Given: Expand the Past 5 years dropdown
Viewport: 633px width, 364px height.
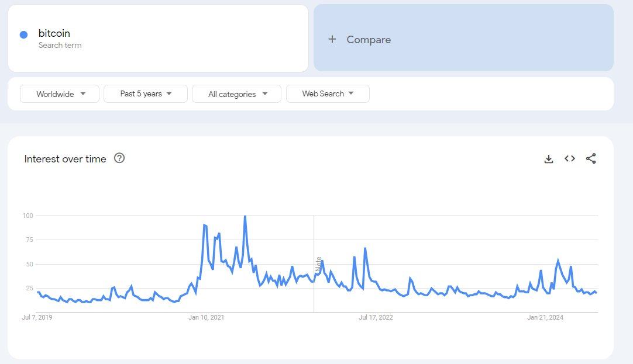Looking at the screenshot, I should click(x=146, y=93).
